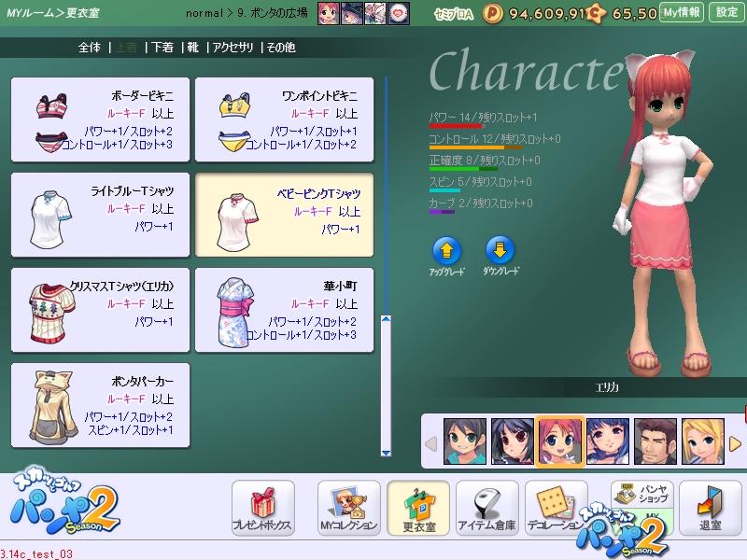Switch to the 全体 (All) tab
Image resolution: width=747 pixels, height=560 pixels.
[x=90, y=48]
